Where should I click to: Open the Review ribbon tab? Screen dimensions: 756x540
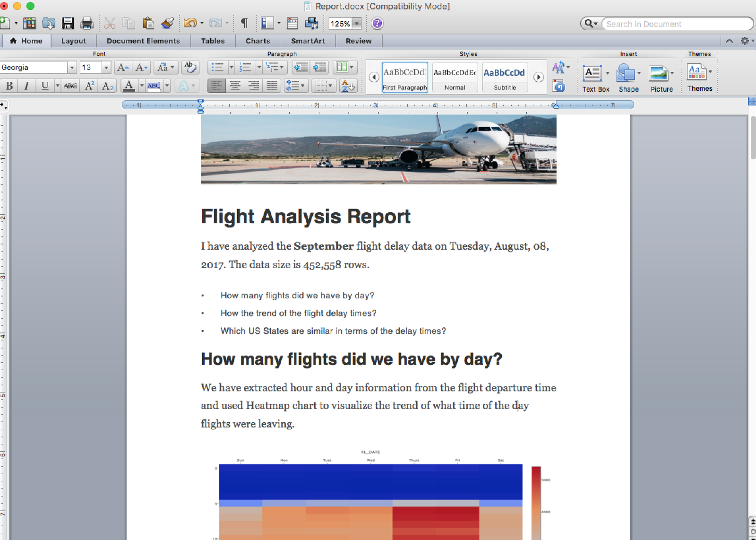click(x=358, y=41)
